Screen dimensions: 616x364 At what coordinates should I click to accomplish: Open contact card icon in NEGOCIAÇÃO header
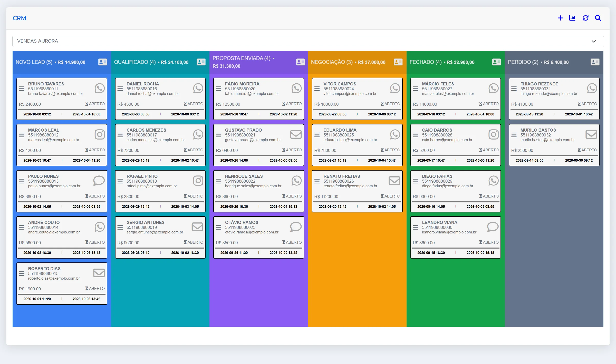398,62
